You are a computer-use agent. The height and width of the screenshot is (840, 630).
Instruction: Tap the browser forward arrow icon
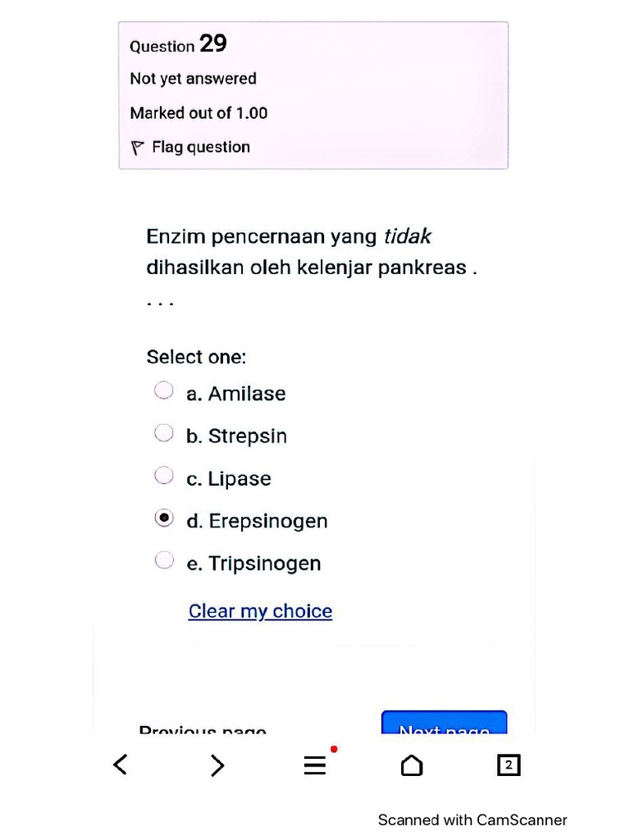click(217, 765)
